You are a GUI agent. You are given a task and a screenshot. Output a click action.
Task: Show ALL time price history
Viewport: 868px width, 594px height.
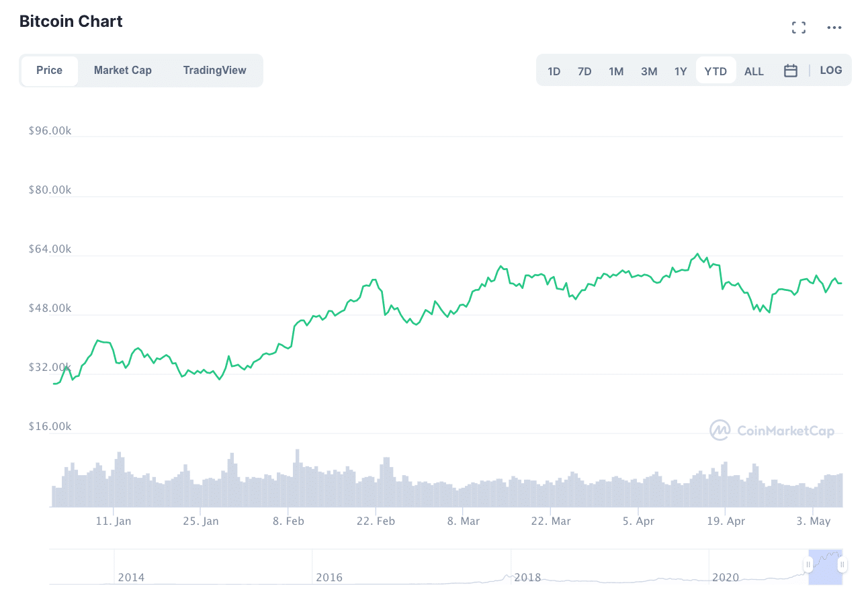pyautogui.click(x=754, y=71)
